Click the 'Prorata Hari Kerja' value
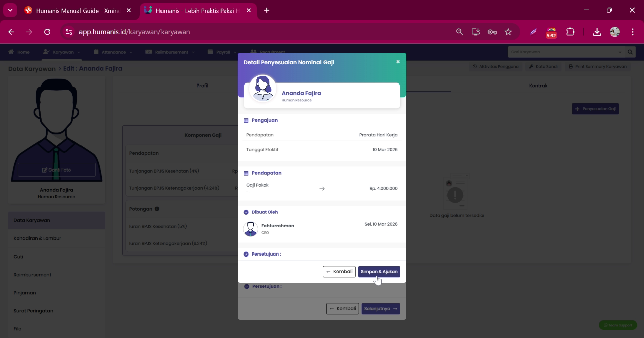The width and height of the screenshot is (644, 338). [x=378, y=135]
